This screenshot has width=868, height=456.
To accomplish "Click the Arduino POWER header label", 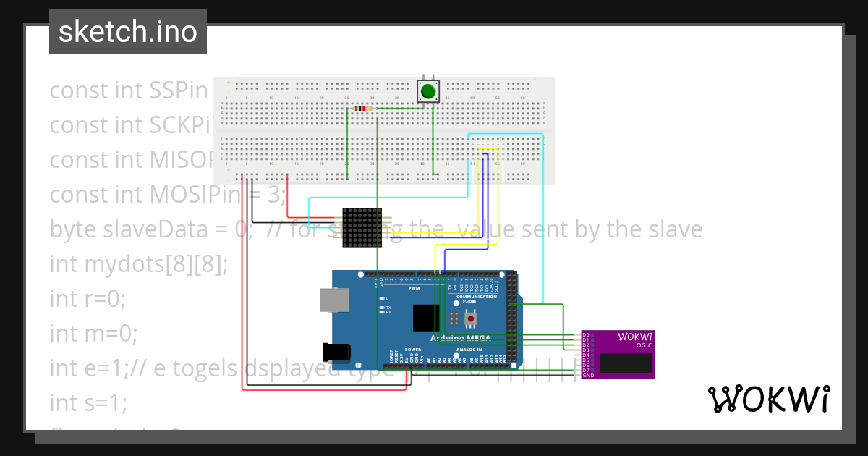I will point(413,349).
